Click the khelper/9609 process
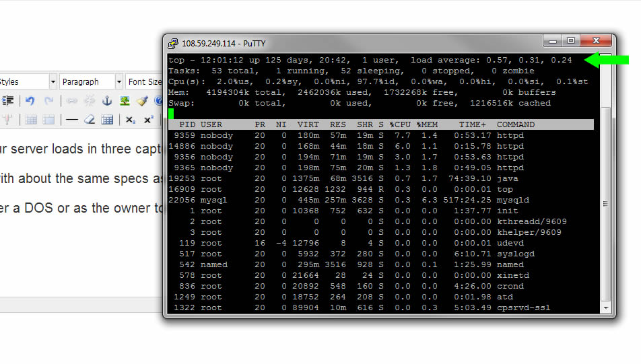 pos(529,232)
